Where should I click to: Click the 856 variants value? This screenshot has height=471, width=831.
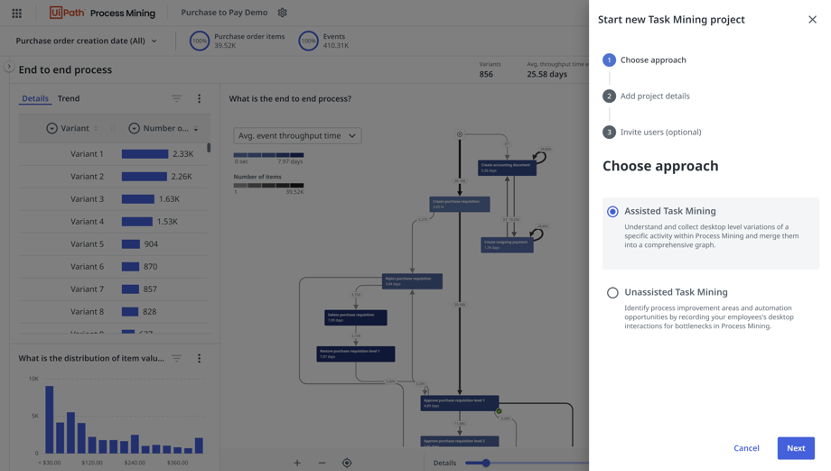pyautogui.click(x=486, y=74)
